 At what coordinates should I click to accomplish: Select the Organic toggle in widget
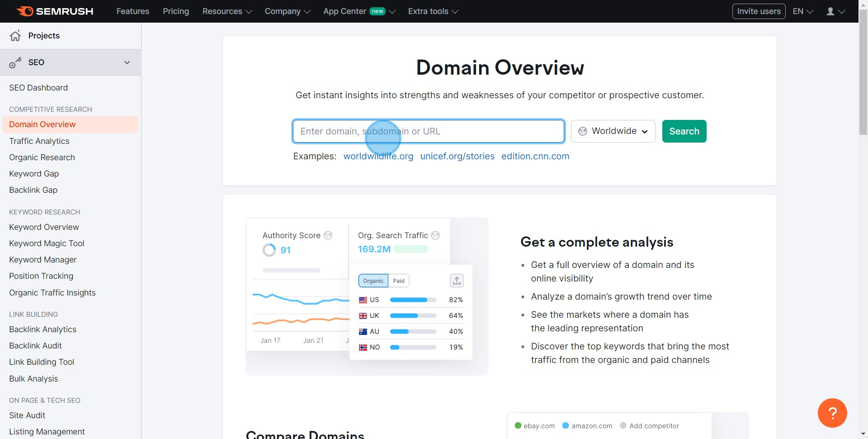(373, 281)
